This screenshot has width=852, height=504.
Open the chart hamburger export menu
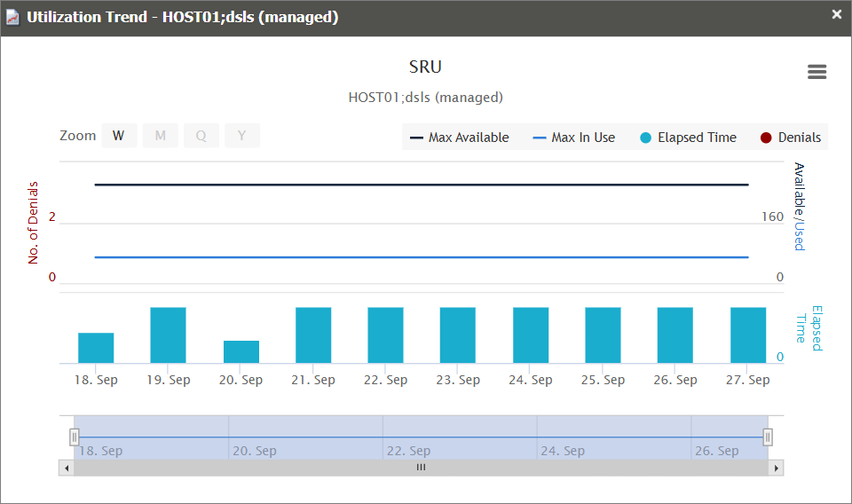[816, 72]
